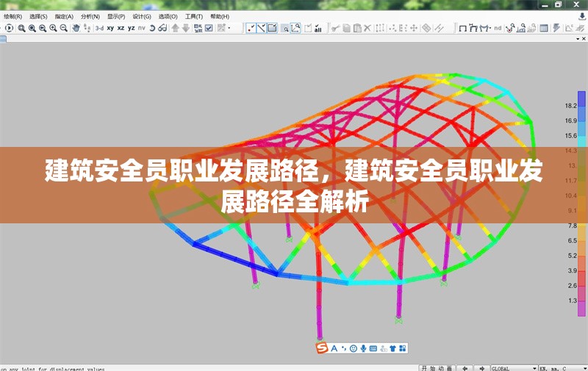The height and width of the screenshot is (371, 588).
Task: Open the 显示(P) menu
Action: pos(116,16)
